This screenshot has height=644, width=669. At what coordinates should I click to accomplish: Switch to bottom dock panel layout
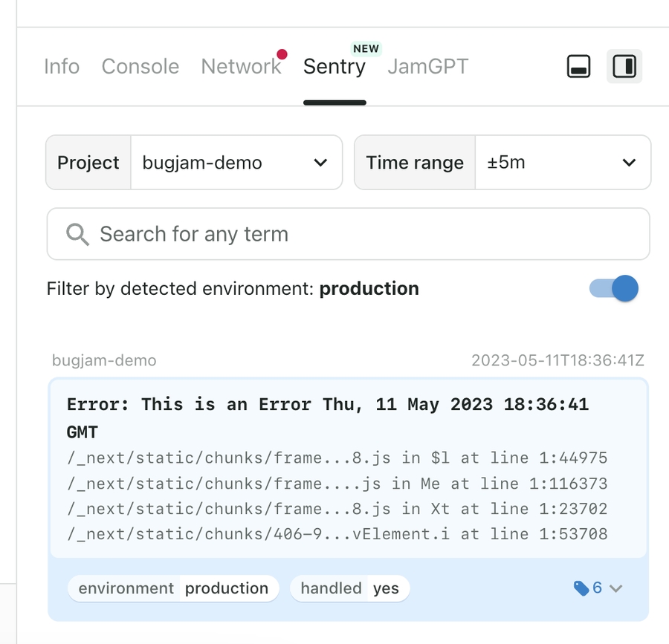(x=578, y=67)
